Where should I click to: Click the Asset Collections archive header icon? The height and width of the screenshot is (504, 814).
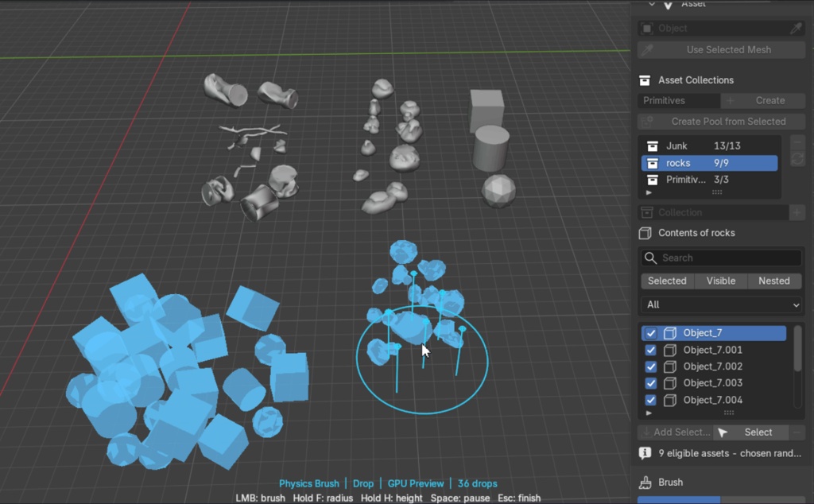[x=645, y=80]
